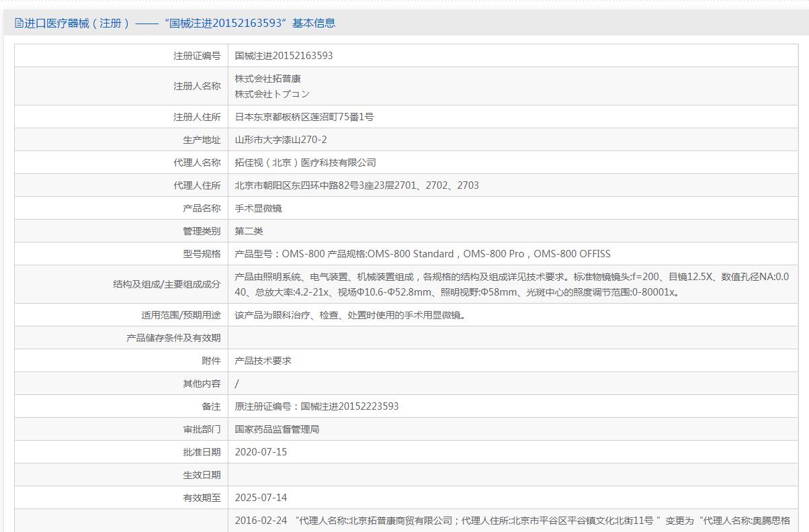Click the 备注 label
The image size is (809, 532).
point(211,406)
